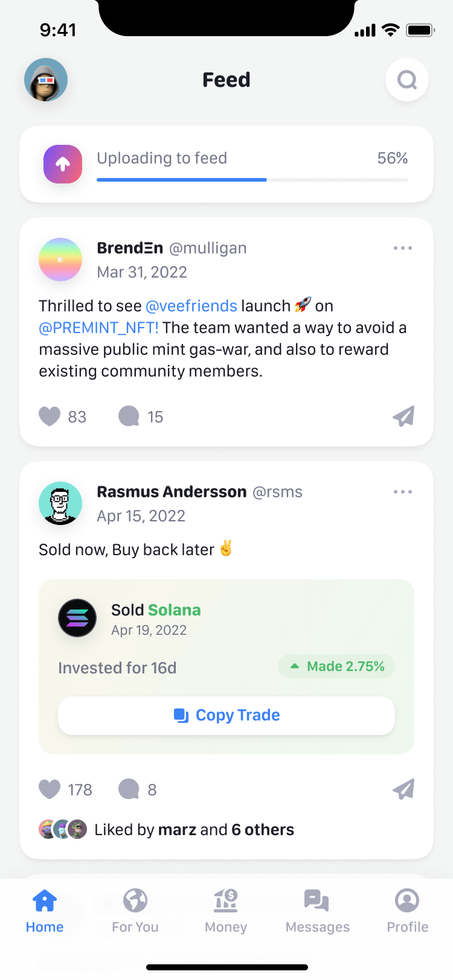Open the Profile tab
The height and width of the screenshot is (980, 453).
tap(408, 910)
